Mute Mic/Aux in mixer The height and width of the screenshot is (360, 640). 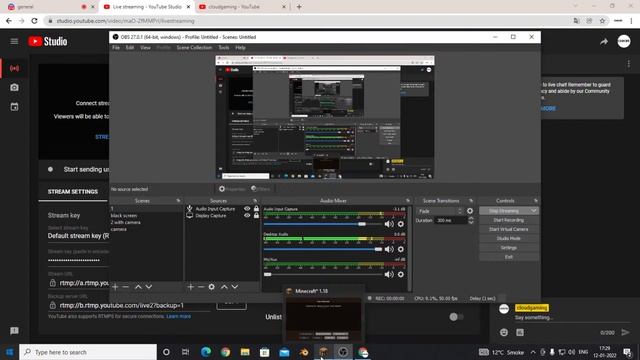389,274
